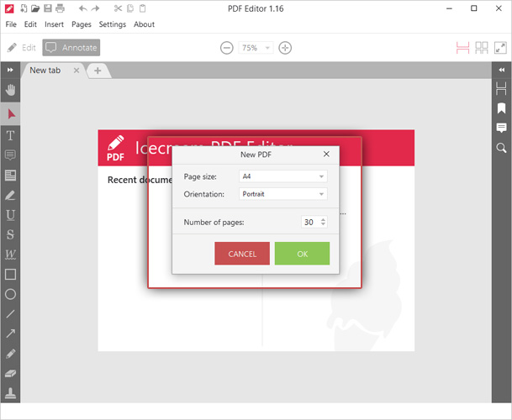Add a new tab with plus
The height and width of the screenshot is (420, 512).
98,71
